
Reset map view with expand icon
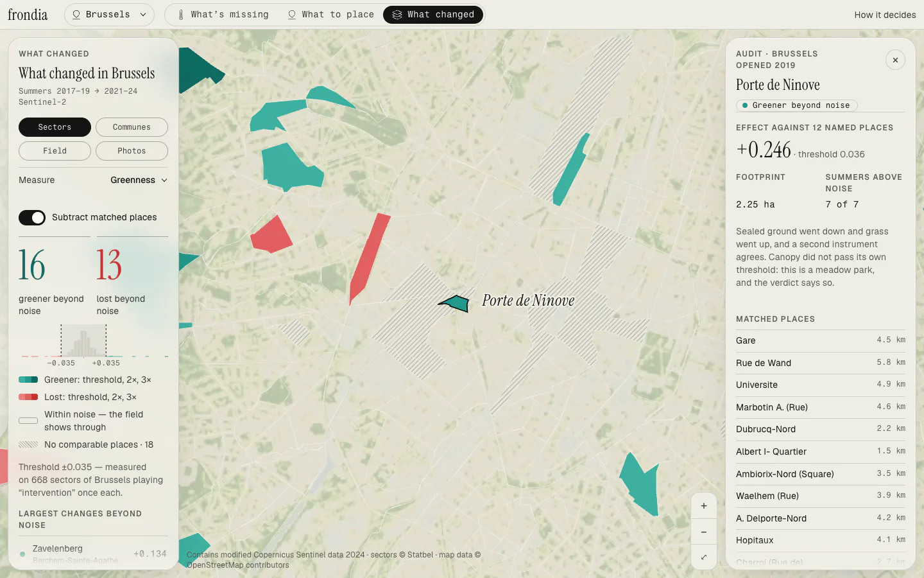(704, 557)
